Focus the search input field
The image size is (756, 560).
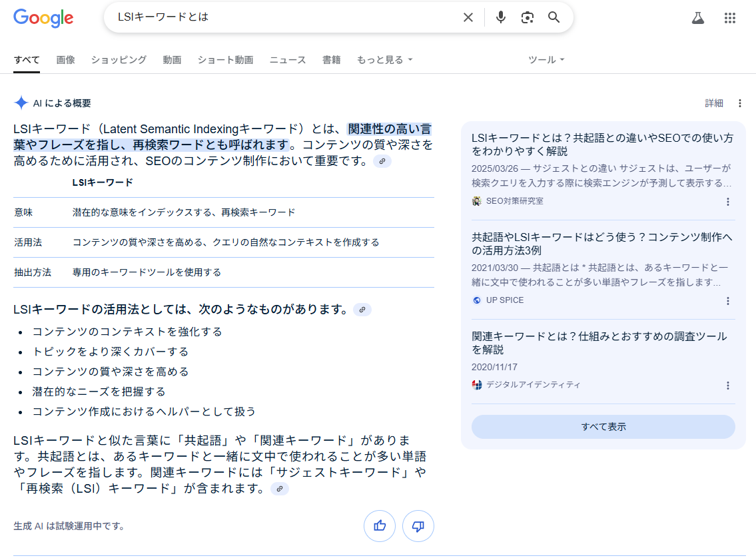click(286, 17)
